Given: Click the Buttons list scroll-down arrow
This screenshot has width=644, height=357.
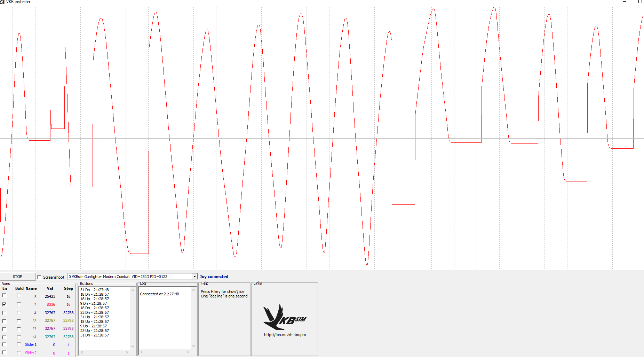Looking at the screenshot, I should click(133, 346).
